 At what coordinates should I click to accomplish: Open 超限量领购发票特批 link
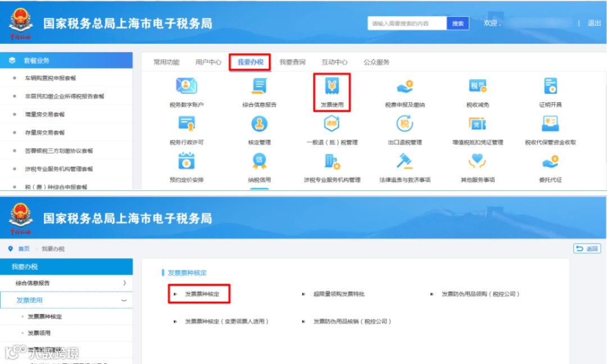click(x=339, y=294)
